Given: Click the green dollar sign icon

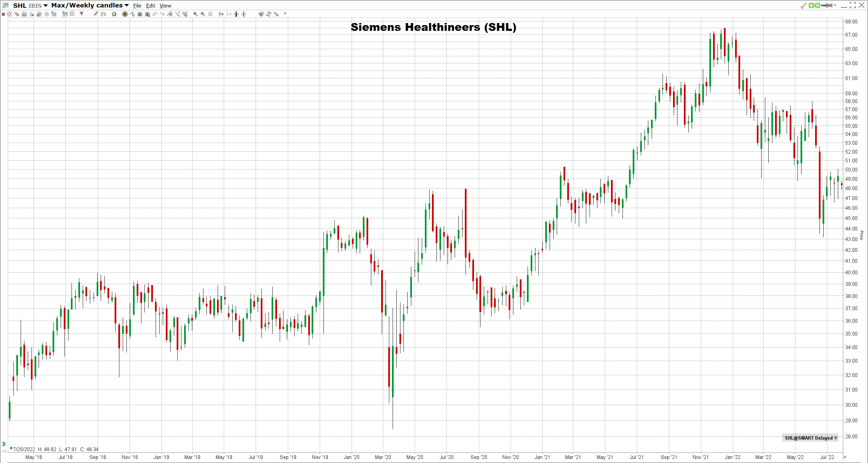Looking at the screenshot, I should [114, 14].
